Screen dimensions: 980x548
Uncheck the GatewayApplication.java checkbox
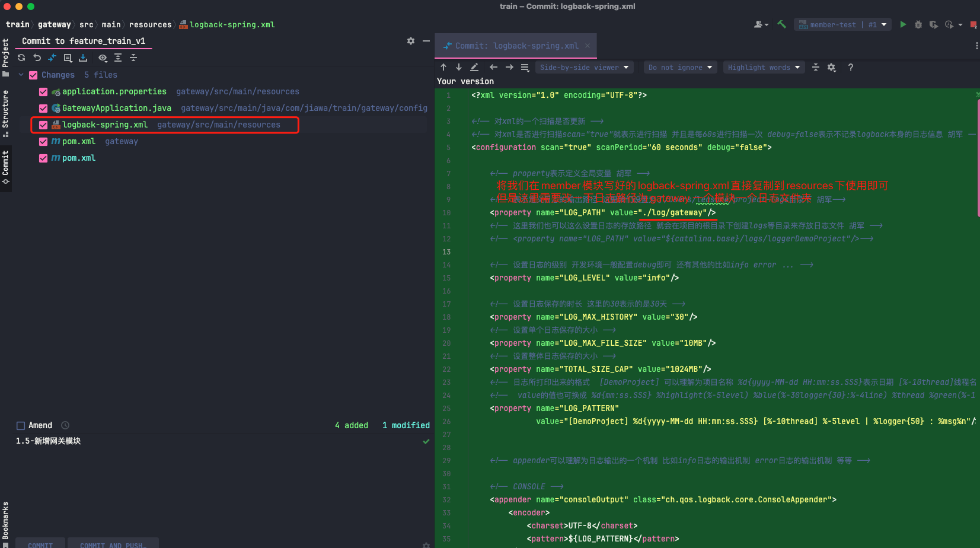coord(43,108)
